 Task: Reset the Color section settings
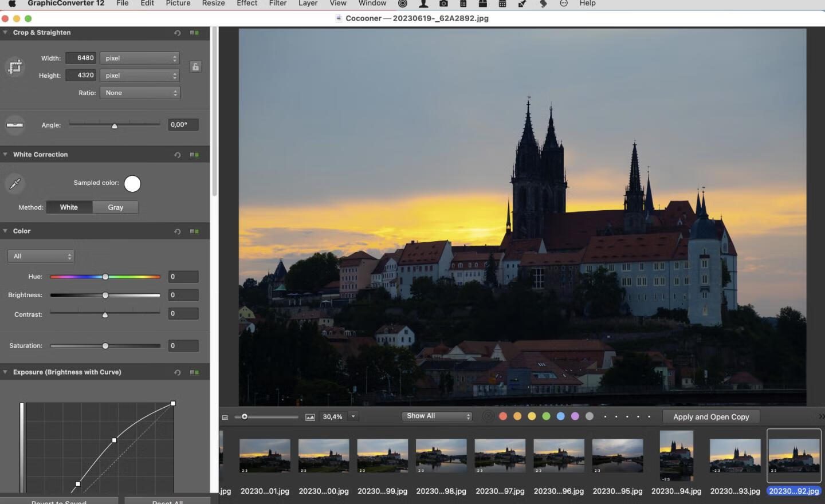[x=178, y=231]
